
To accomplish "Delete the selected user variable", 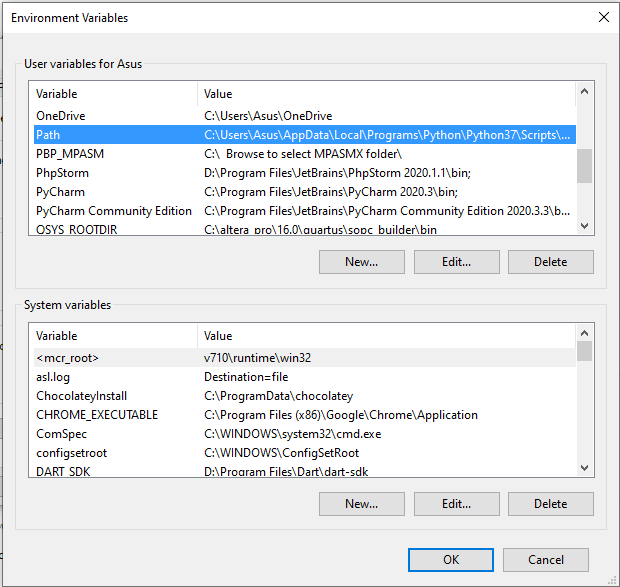I will pyautogui.click(x=550, y=262).
